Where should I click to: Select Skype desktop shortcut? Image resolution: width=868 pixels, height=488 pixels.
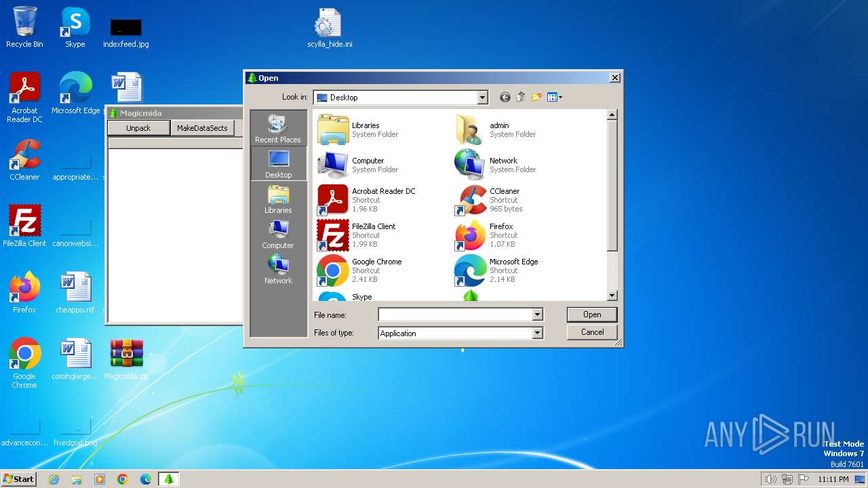75,27
